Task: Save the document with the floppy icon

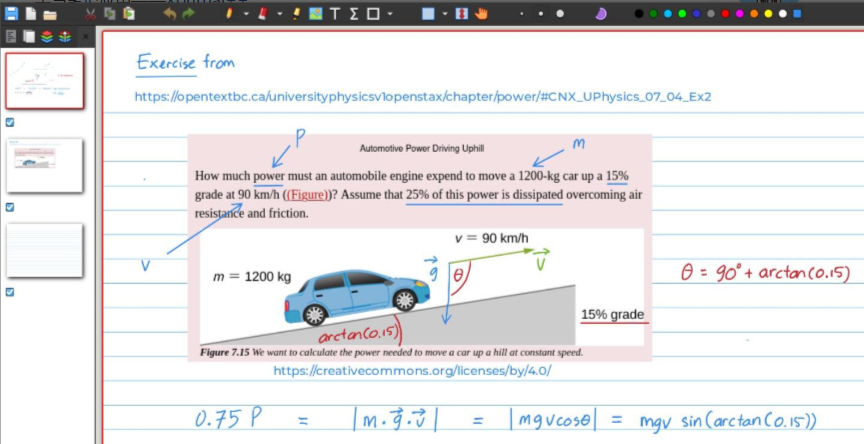Action: coord(11,14)
